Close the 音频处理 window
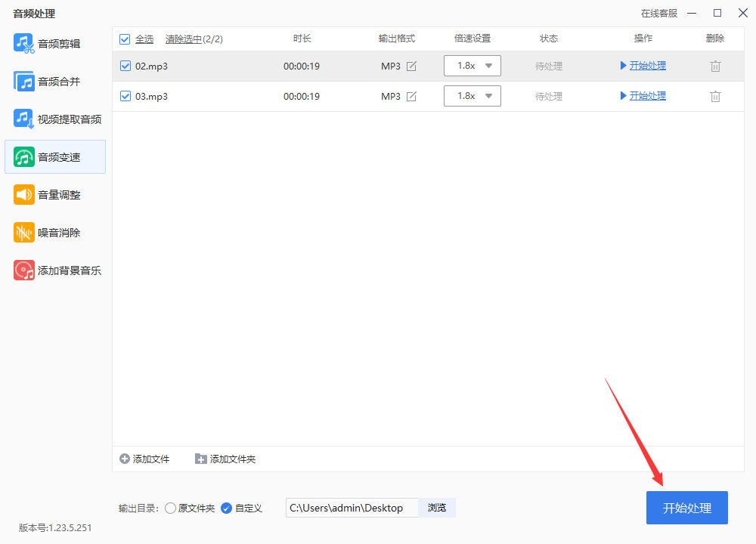Image resolution: width=756 pixels, height=544 pixels. click(743, 13)
